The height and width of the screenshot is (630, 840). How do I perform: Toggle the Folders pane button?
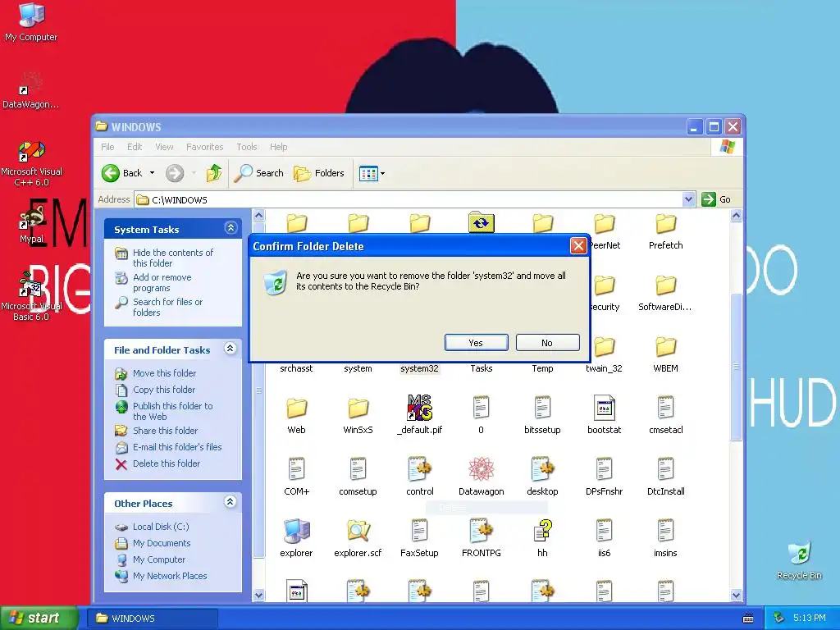tap(319, 173)
